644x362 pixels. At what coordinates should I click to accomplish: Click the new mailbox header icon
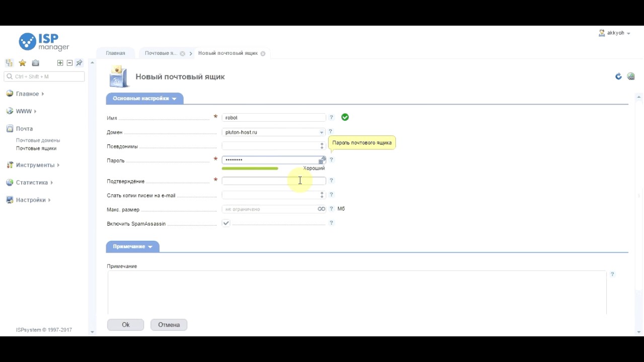pyautogui.click(x=118, y=76)
